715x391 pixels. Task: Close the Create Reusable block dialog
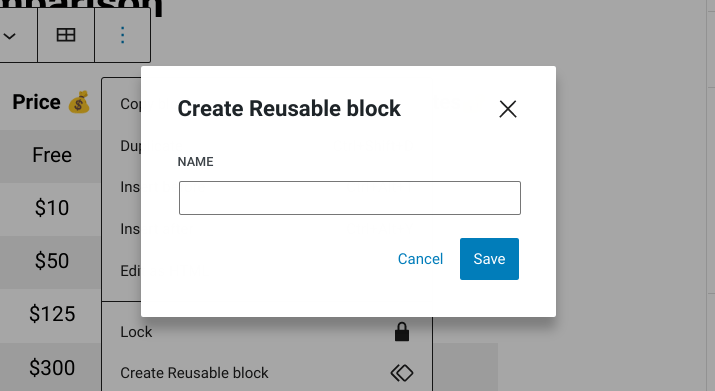(508, 109)
